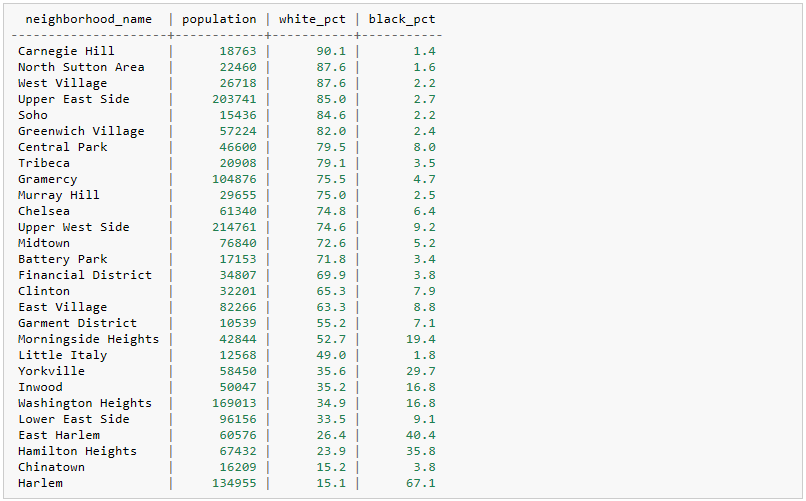The image size is (806, 501).
Task: Click the Gramercy neighborhood name
Action: pyautogui.click(x=48, y=179)
